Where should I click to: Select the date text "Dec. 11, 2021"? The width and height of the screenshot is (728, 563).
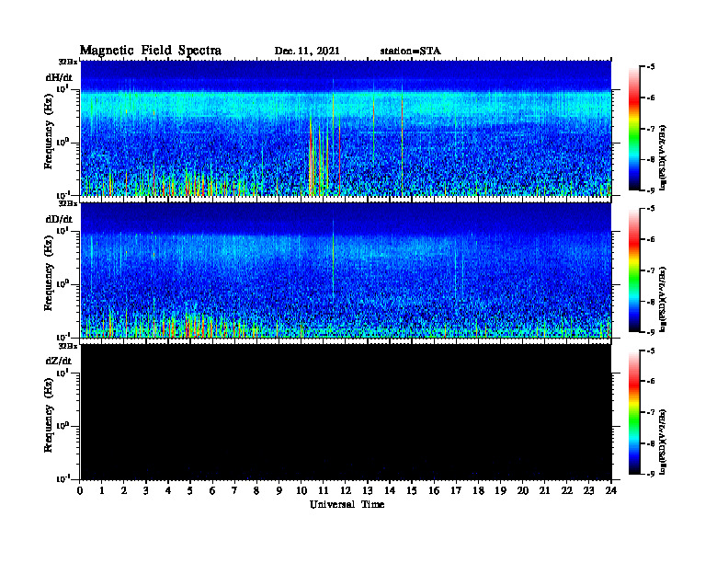point(307,52)
